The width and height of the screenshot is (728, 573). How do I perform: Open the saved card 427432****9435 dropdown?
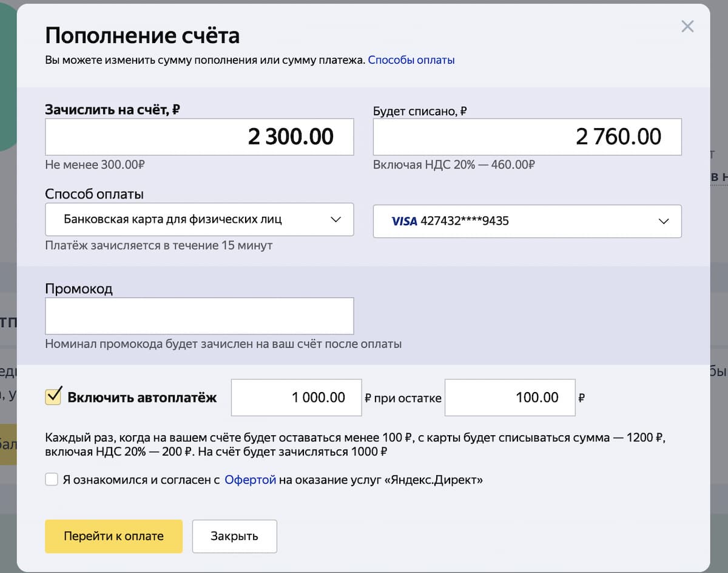[527, 221]
